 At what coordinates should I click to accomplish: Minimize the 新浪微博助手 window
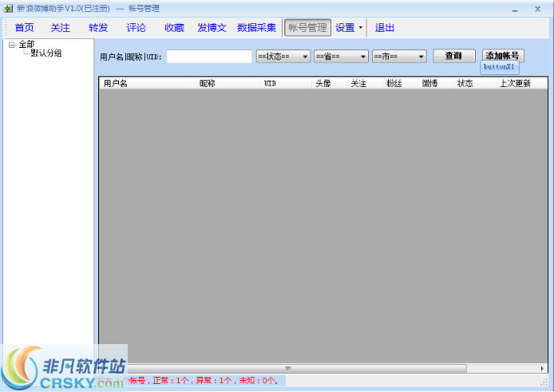coord(515,10)
